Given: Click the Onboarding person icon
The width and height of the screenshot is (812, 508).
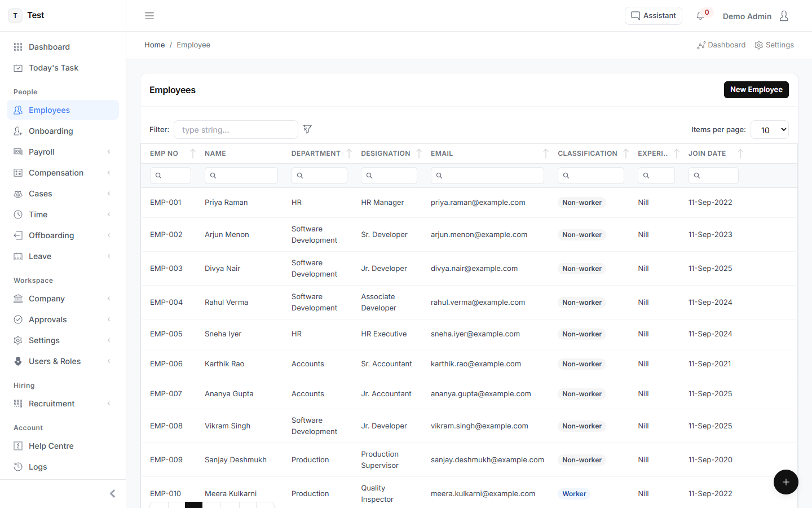Looking at the screenshot, I should point(18,131).
